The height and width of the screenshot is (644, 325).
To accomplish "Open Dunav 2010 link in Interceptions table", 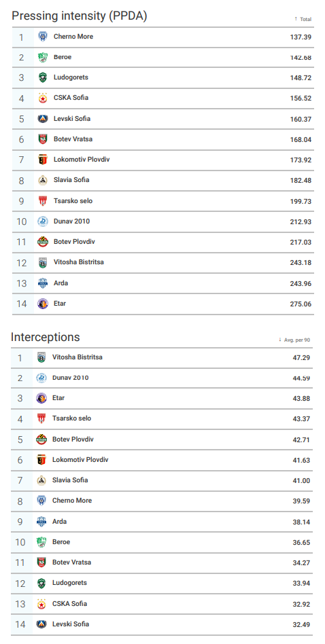I will (70, 378).
